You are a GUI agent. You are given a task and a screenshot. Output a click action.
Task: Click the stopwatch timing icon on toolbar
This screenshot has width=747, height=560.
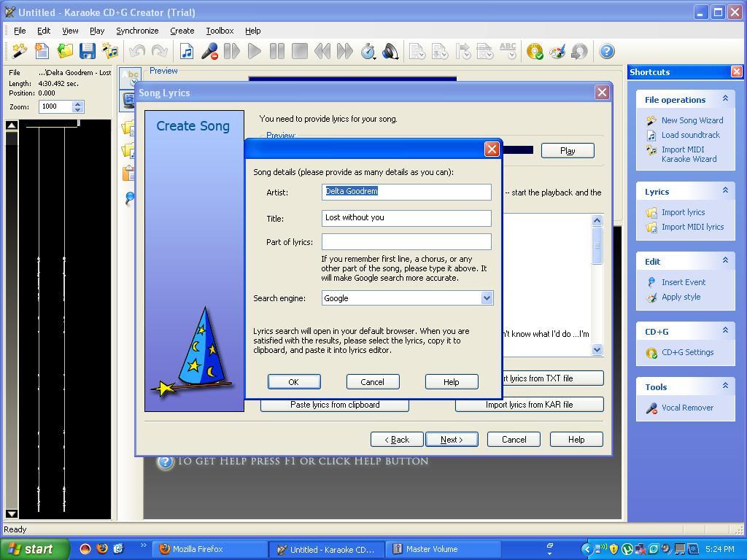pyautogui.click(x=369, y=51)
